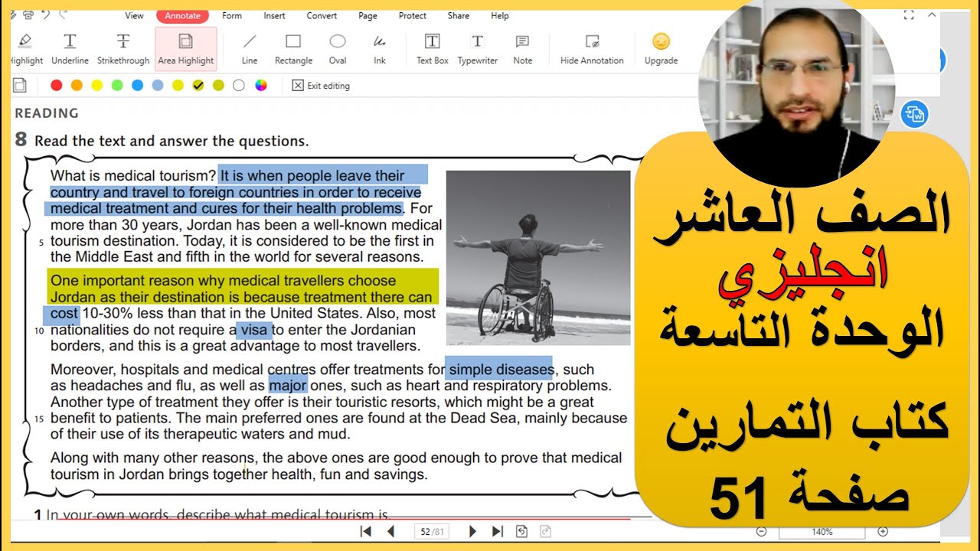980x551 pixels.
Task: Pick the checked olive-yellow color swatch
Action: tap(198, 86)
